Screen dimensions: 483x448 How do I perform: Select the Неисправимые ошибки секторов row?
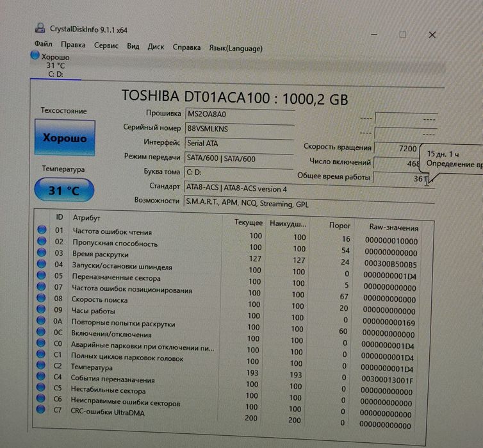[x=224, y=404]
